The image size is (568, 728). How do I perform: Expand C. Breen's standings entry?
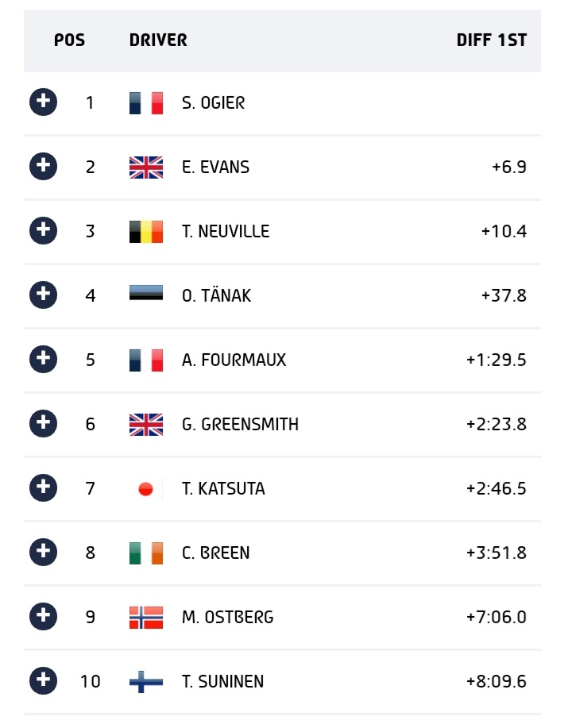tap(43, 553)
